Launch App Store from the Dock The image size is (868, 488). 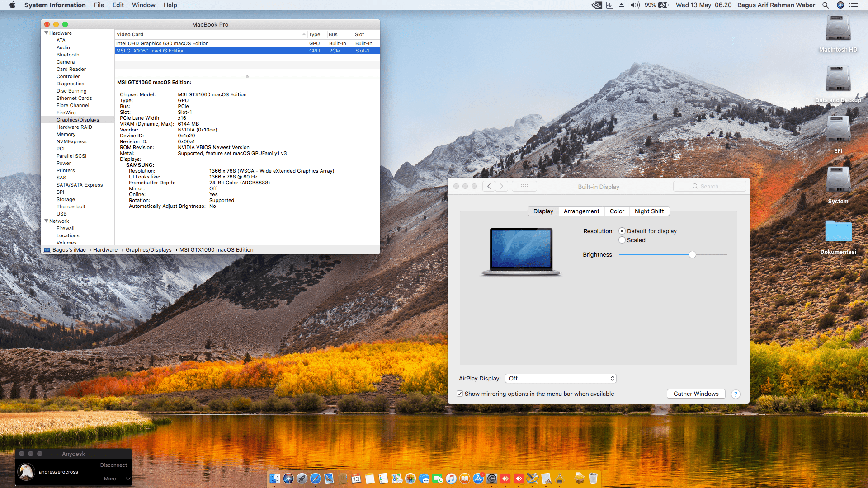tap(478, 479)
